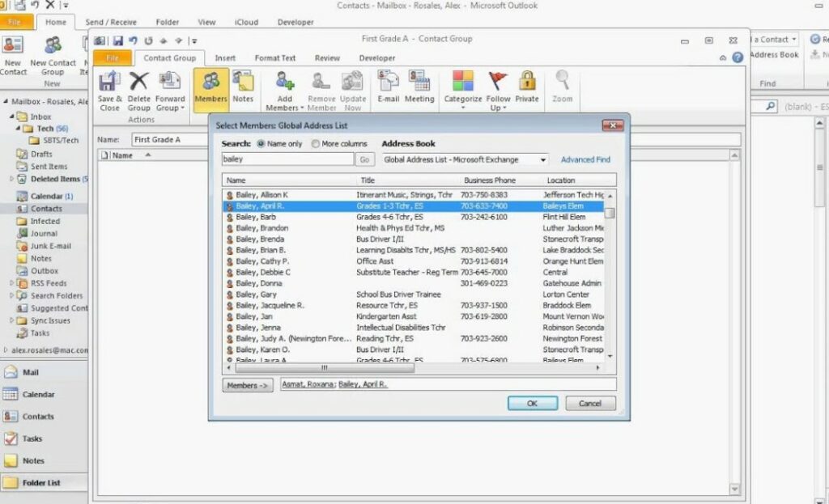Expand the Search Folders node
Image resolution: width=829 pixels, height=504 pixels.
point(11,296)
